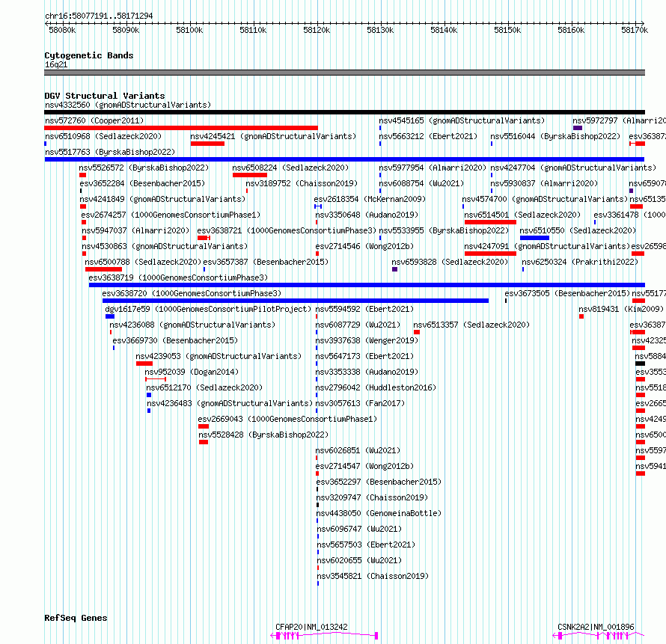Open nsv819431 (Kim2009) label
Viewport: 666px width, 644px height.
(621, 309)
